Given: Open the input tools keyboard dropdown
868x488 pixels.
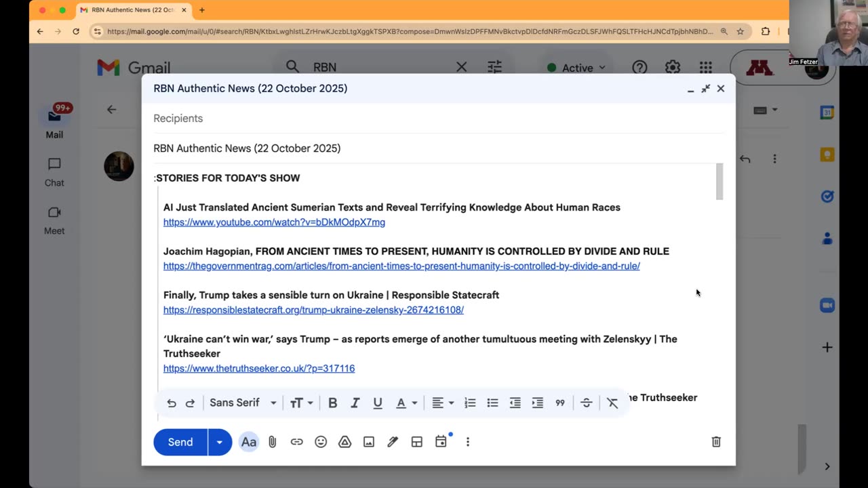Looking at the screenshot, I should pyautogui.click(x=766, y=110).
